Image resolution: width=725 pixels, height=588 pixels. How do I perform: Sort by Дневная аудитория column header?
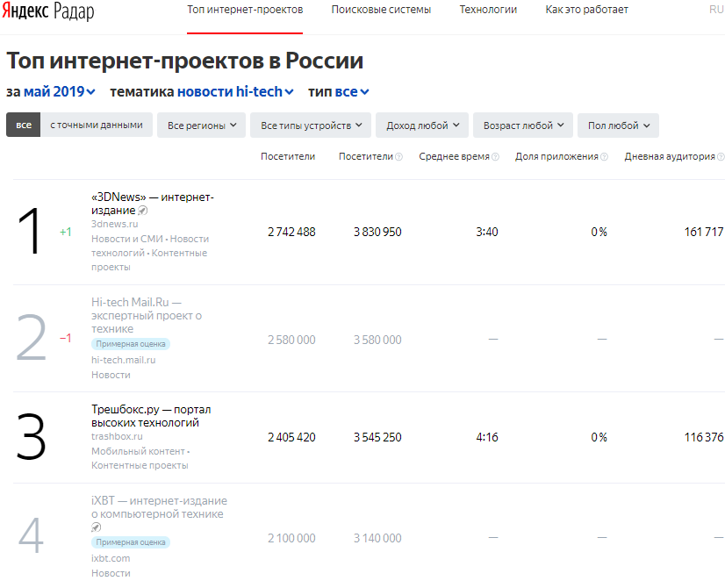[670, 156]
